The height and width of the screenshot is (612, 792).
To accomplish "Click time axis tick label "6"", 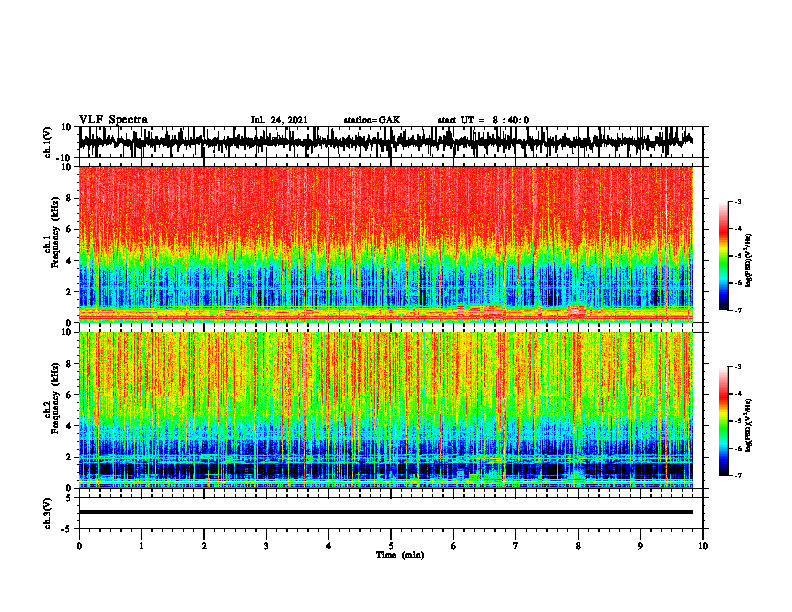I will pos(454,546).
